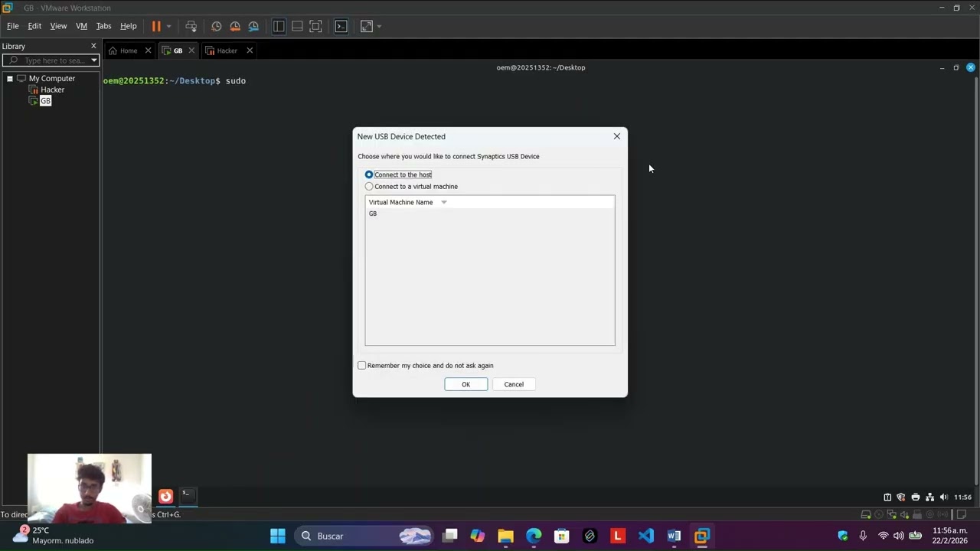
Task: Close the Hacker tab
Action: [250, 51]
